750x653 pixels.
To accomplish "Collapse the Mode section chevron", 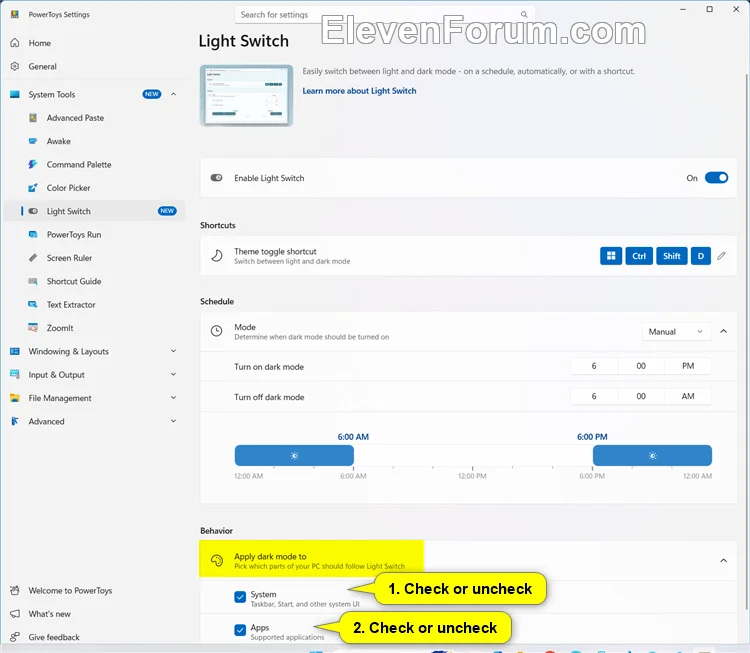I will click(723, 331).
